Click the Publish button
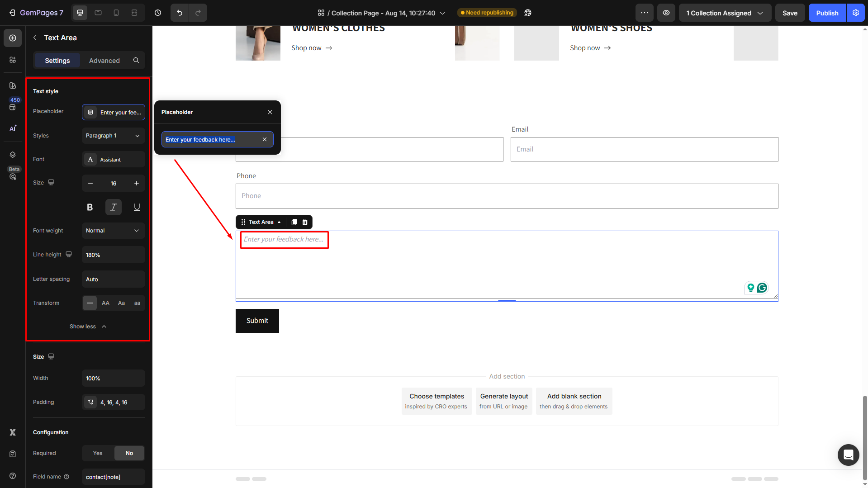Viewport: 868px width, 488px height. [827, 13]
